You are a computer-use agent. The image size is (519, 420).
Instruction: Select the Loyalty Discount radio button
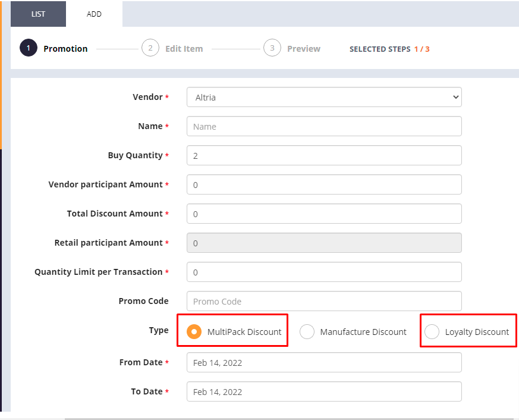click(x=432, y=331)
